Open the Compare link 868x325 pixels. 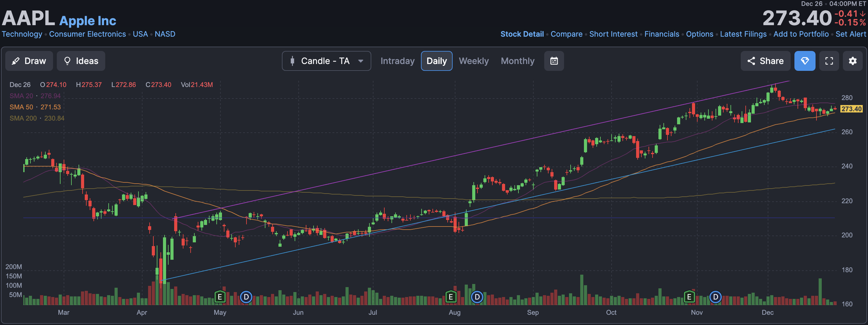pos(567,34)
